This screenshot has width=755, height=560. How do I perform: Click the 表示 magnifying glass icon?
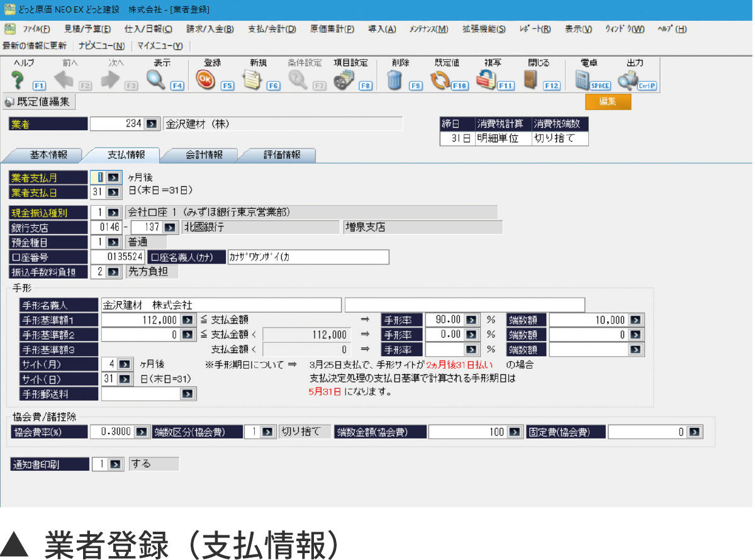pyautogui.click(x=155, y=80)
